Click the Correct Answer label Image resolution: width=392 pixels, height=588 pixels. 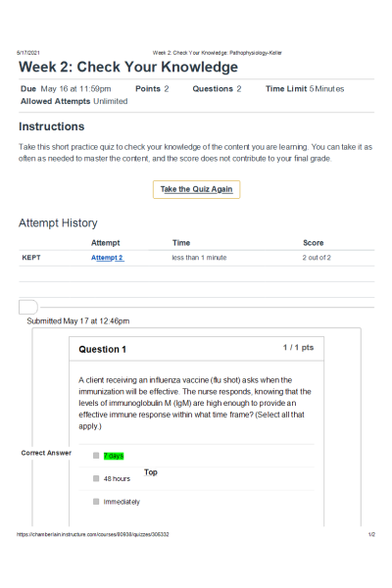46,453
